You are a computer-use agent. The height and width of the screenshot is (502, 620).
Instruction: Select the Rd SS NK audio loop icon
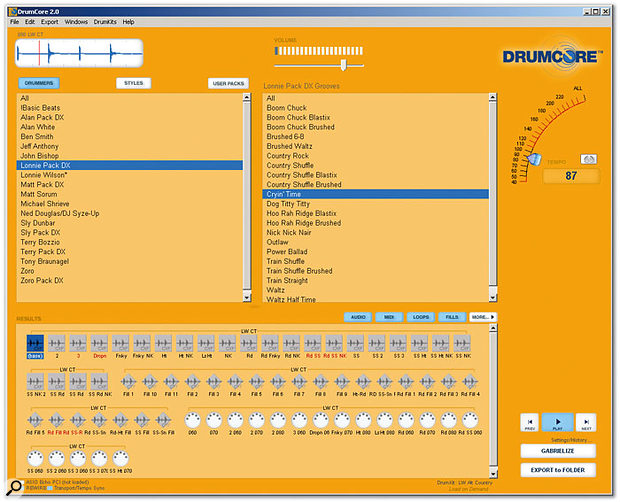334,343
